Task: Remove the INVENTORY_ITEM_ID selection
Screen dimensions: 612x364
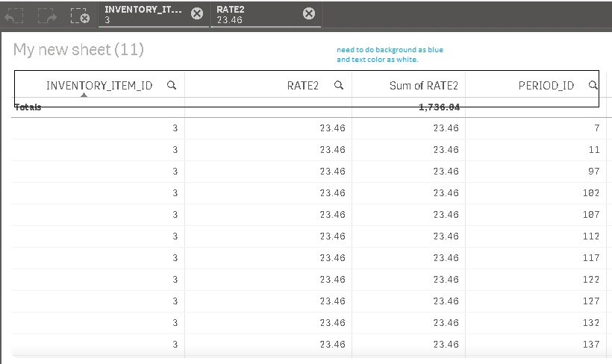Action: (x=197, y=13)
